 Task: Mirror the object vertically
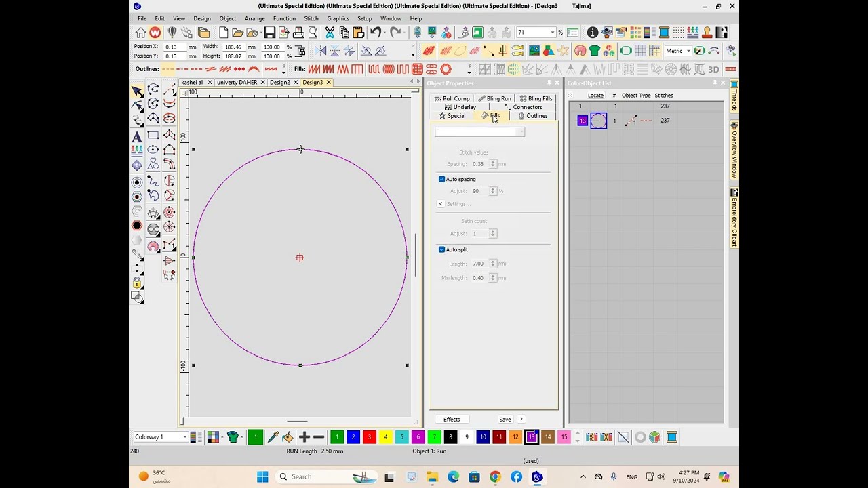335,51
